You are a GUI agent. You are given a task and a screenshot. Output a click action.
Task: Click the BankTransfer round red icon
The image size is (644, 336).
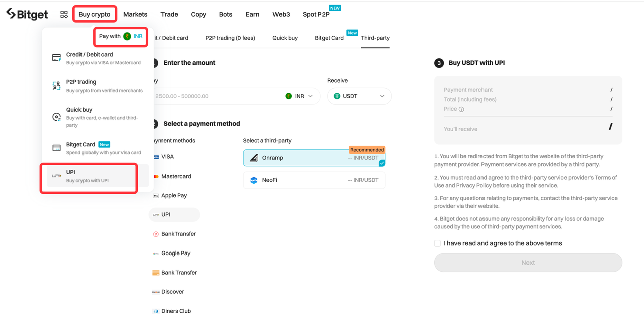[156, 234]
